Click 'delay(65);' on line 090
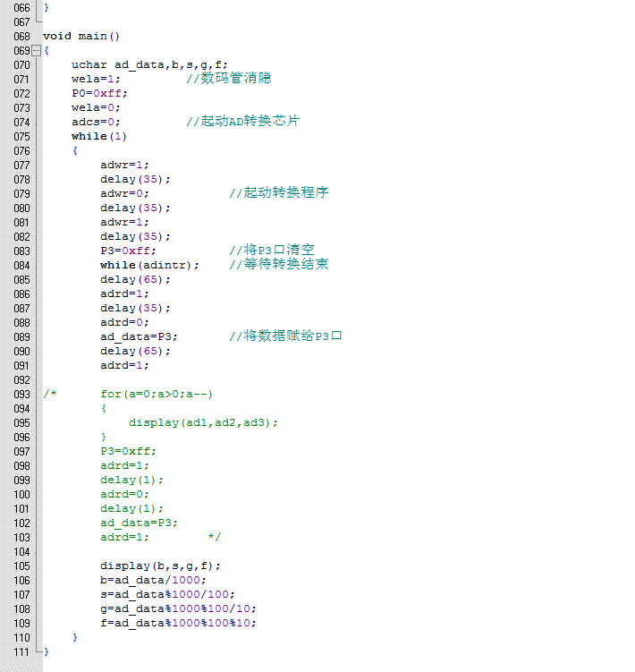The height and width of the screenshot is (672, 635). pyautogui.click(x=135, y=352)
